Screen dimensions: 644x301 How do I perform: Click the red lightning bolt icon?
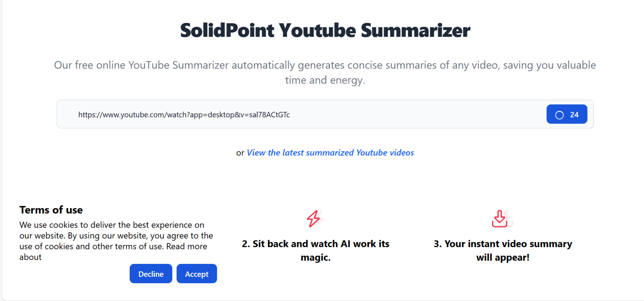tap(314, 218)
